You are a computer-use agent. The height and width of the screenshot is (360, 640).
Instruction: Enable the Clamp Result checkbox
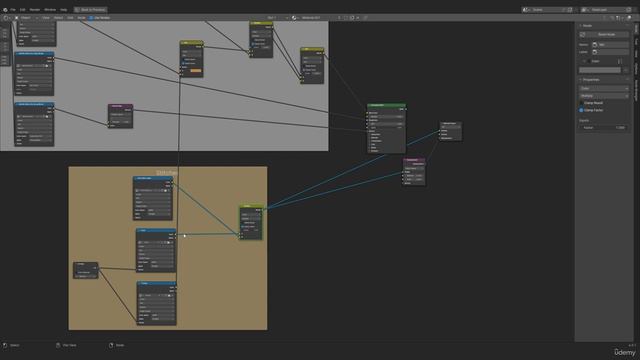tap(582, 103)
